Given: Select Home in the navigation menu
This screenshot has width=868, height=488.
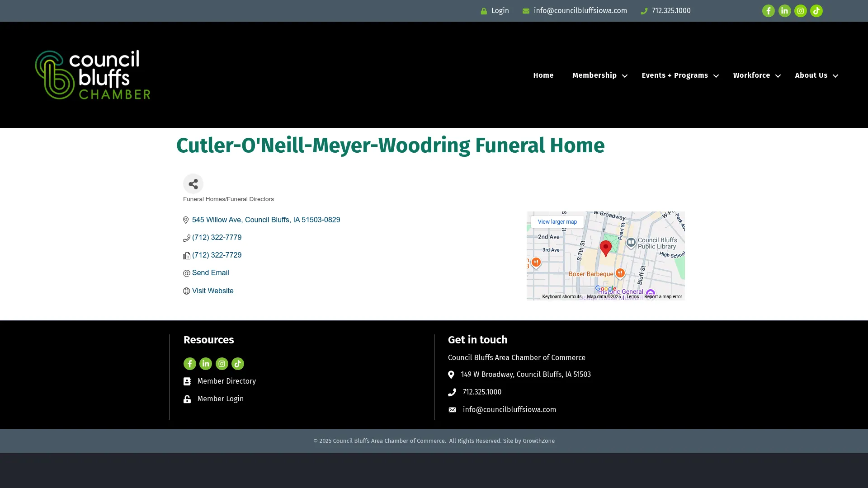Looking at the screenshot, I should click(543, 75).
